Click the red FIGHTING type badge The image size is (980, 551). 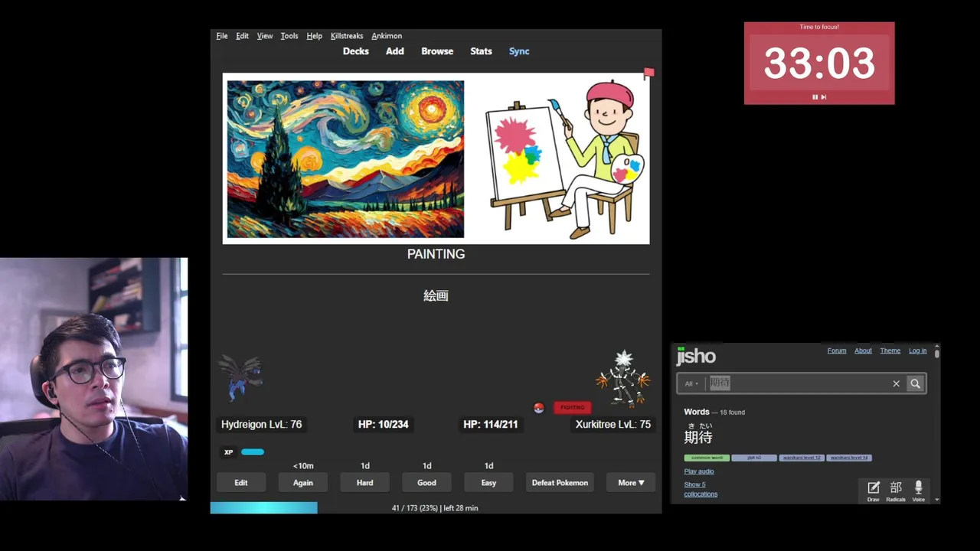tap(572, 407)
